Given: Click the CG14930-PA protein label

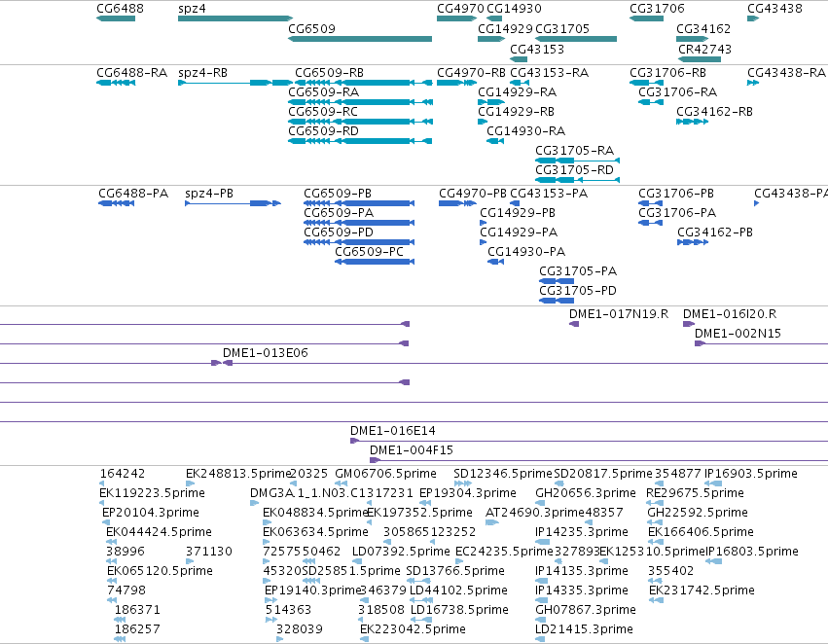Looking at the screenshot, I should click(x=526, y=252).
